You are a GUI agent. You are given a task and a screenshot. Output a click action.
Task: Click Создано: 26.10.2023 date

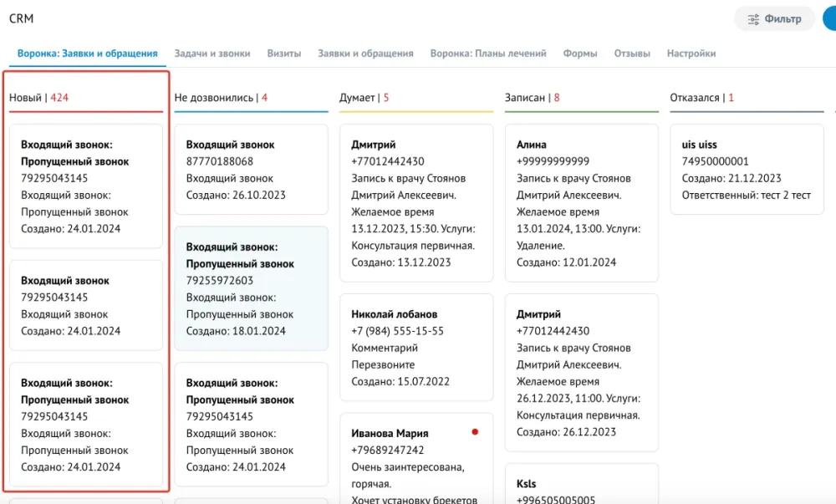click(x=236, y=195)
